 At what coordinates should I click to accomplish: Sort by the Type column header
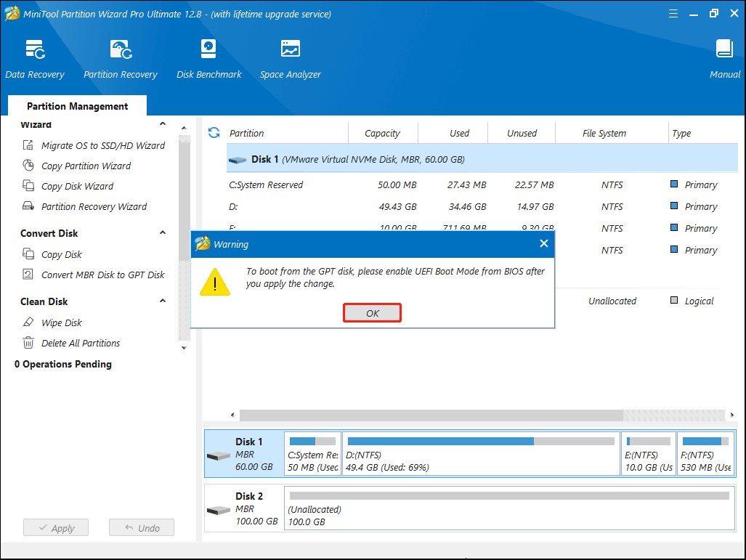[681, 133]
